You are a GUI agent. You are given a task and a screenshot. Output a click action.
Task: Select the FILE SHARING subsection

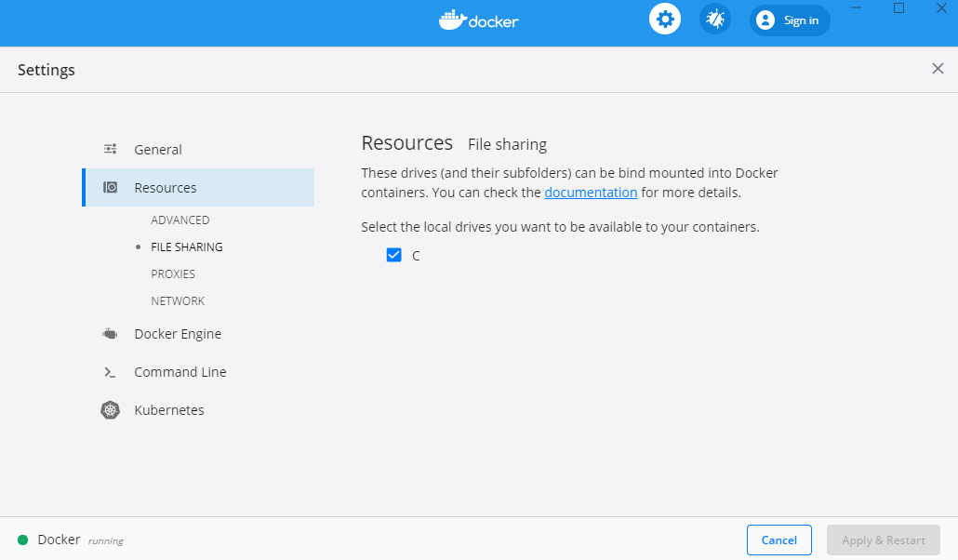tap(187, 247)
